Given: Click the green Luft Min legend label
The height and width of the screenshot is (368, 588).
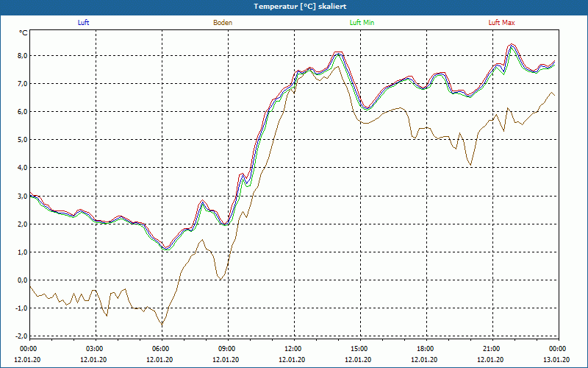Looking at the screenshot, I should pos(362,23).
